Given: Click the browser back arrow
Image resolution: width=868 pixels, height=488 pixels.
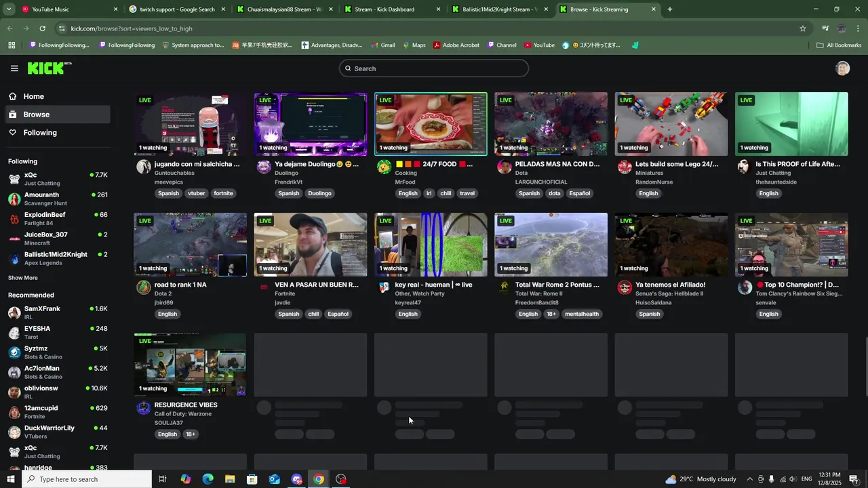Looking at the screenshot, I should click(9, 28).
